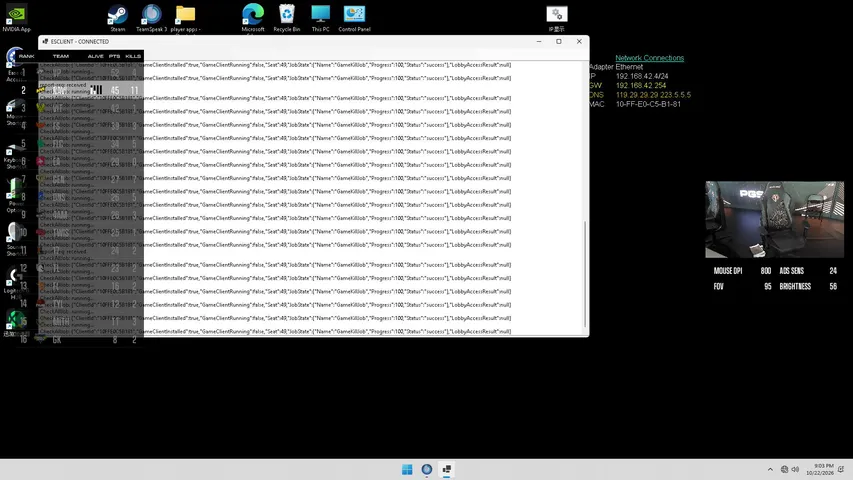Click the TEAM column header in scoreboard
This screenshot has height=480, width=853.
60,56
